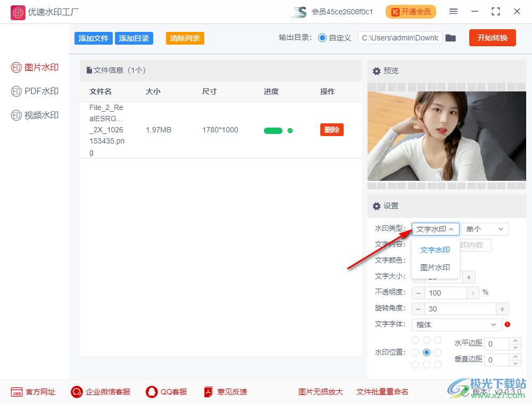Select the top-left watermark position radio
Image resolution: width=532 pixels, height=404 pixels.
pos(415,340)
